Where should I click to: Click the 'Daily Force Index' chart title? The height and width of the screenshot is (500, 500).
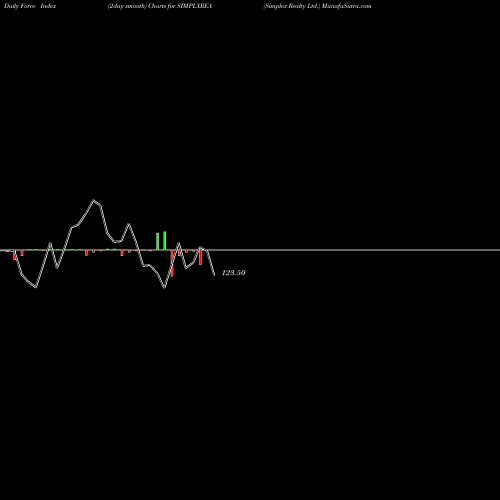coord(30,6)
